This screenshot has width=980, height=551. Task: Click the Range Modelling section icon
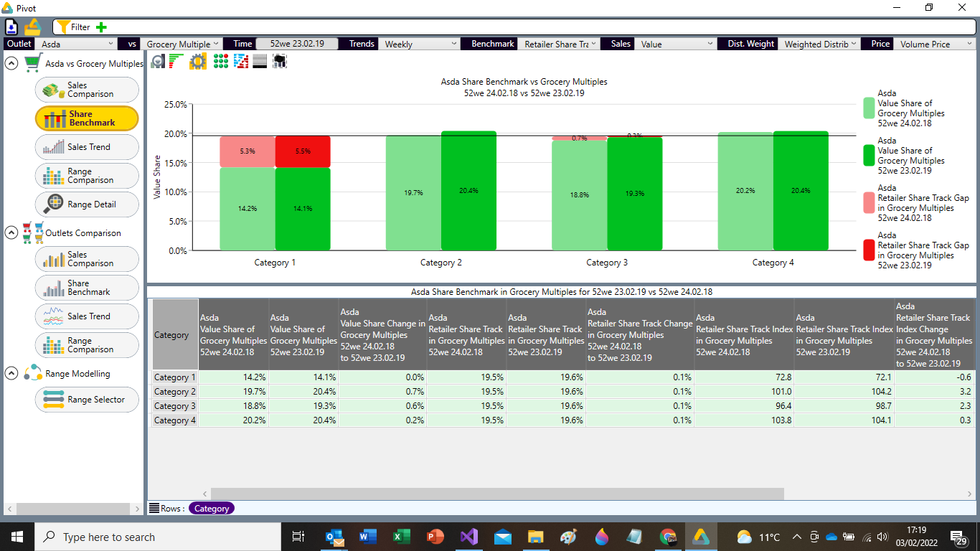click(x=32, y=373)
